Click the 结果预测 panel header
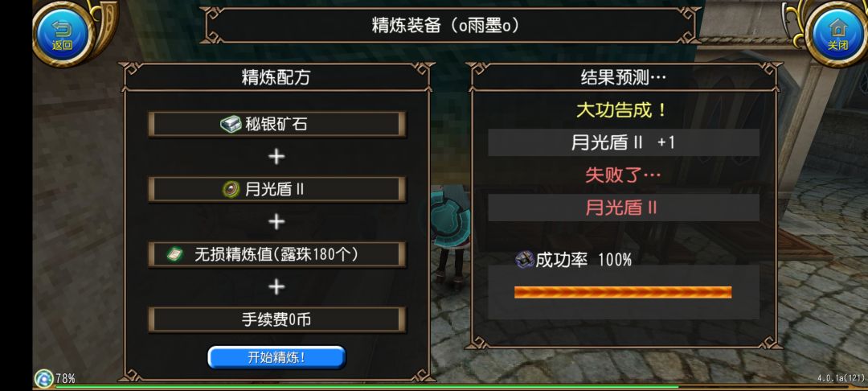This screenshot has height=391, width=868. (624, 77)
